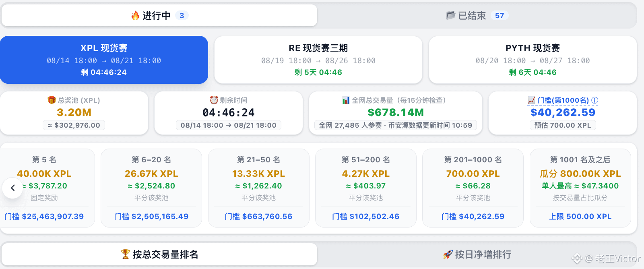Viewport: 644px width, 269px height.
Task: Click the ≈ $302,976.00 prize pool estimate
Action: tap(74, 125)
